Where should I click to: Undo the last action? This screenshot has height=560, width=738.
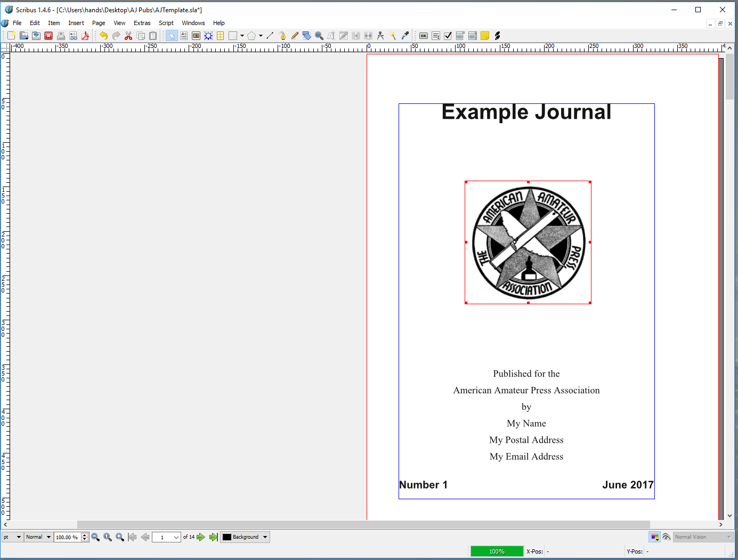103,36
